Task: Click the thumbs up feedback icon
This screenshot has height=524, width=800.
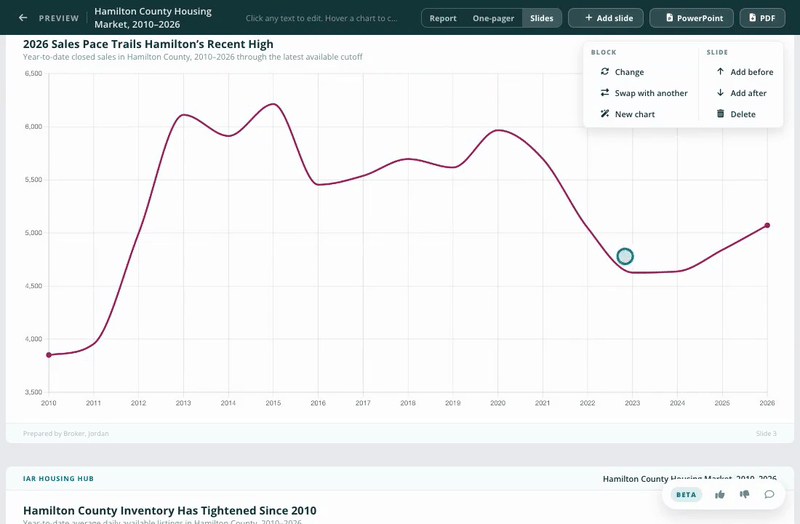Action: coord(720,494)
